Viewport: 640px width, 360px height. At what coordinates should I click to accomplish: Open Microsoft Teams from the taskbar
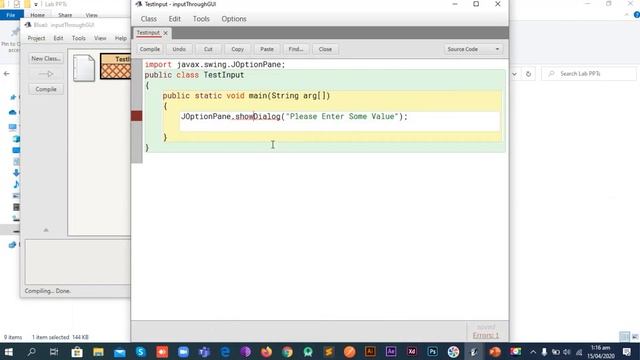click(204, 351)
